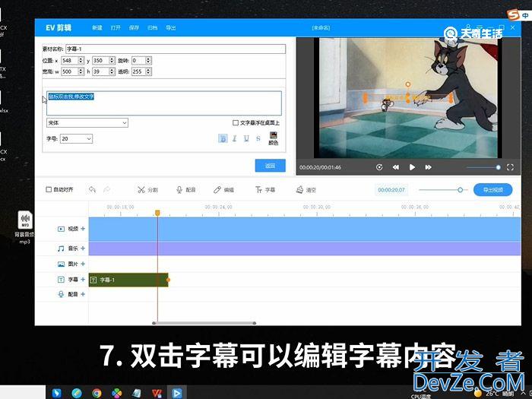The image size is (532, 399).
Task: Click the 导出视频 export video button
Action: click(x=492, y=190)
